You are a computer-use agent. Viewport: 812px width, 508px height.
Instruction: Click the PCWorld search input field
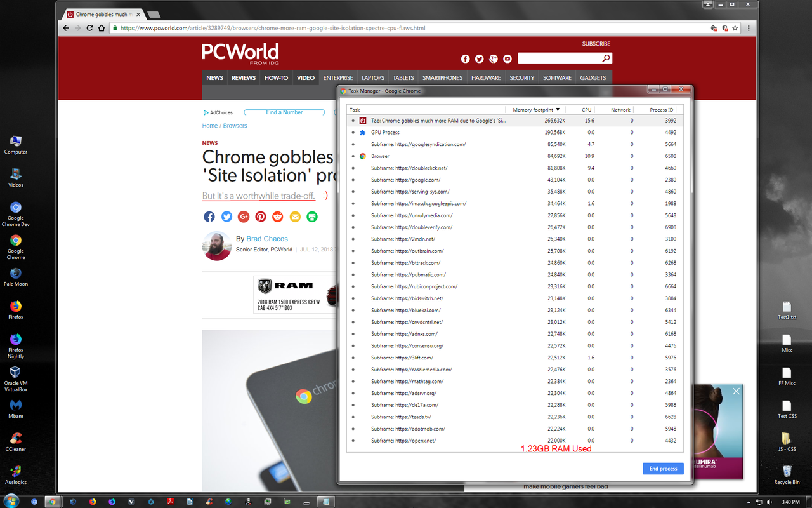560,58
